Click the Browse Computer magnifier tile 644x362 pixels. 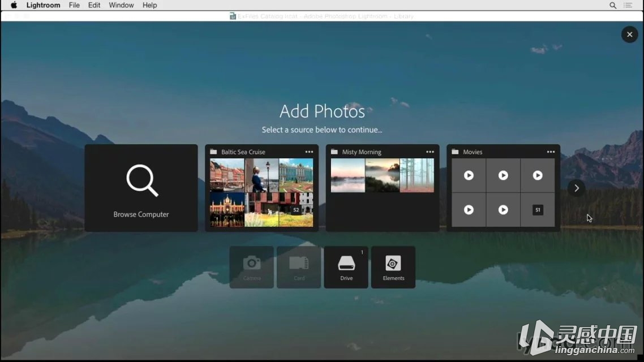click(x=141, y=188)
